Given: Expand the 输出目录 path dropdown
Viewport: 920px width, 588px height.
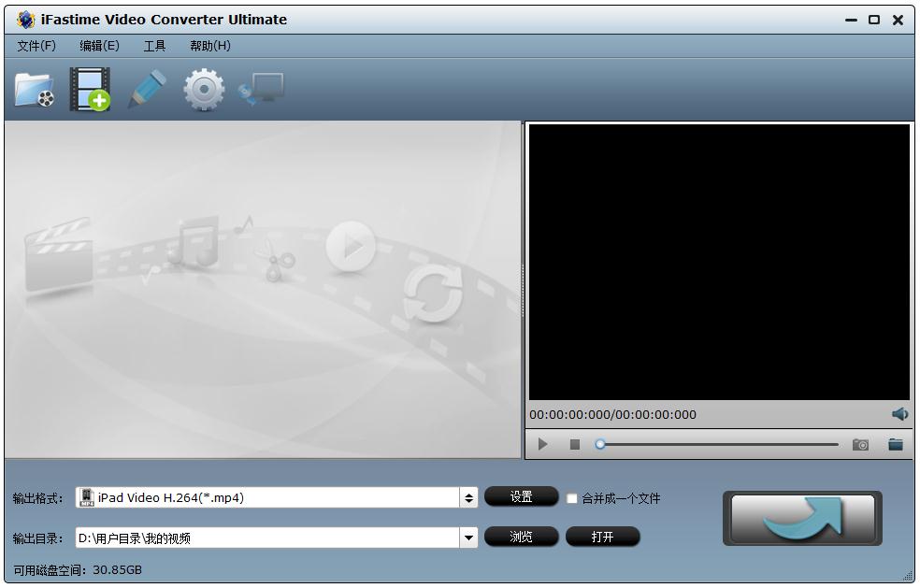Looking at the screenshot, I should click(x=469, y=538).
